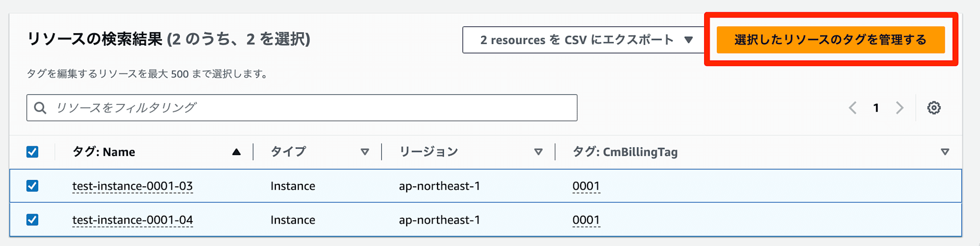This screenshot has height=246, width=980.
Task: Sort by タグ: CmBillingTag column arrow
Action: (x=945, y=152)
